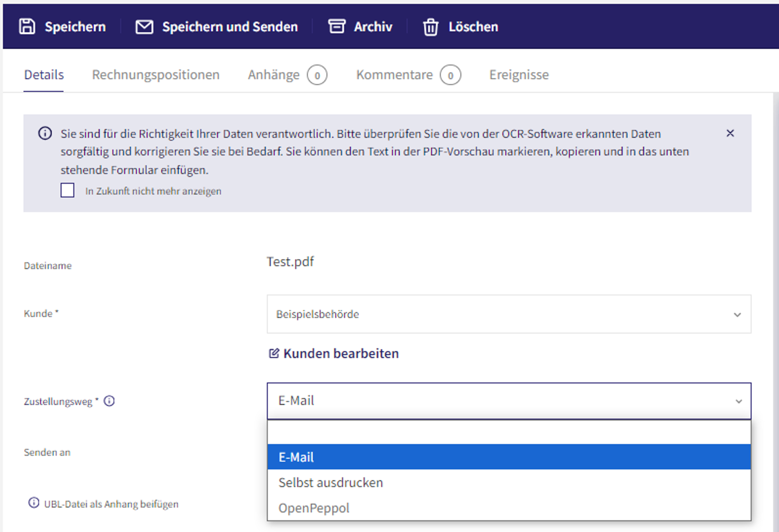
Task: Click the Anhänge count badge showing 0
Action: (317, 75)
